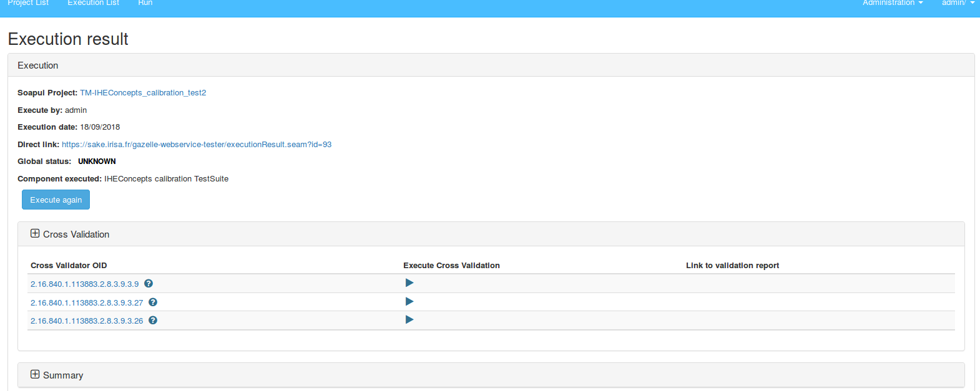Screen dimensions: 980x391
Task: Open help icon beside OID 2.16.840.1.113883.2.8.3.9.3.9
Action: point(149,283)
